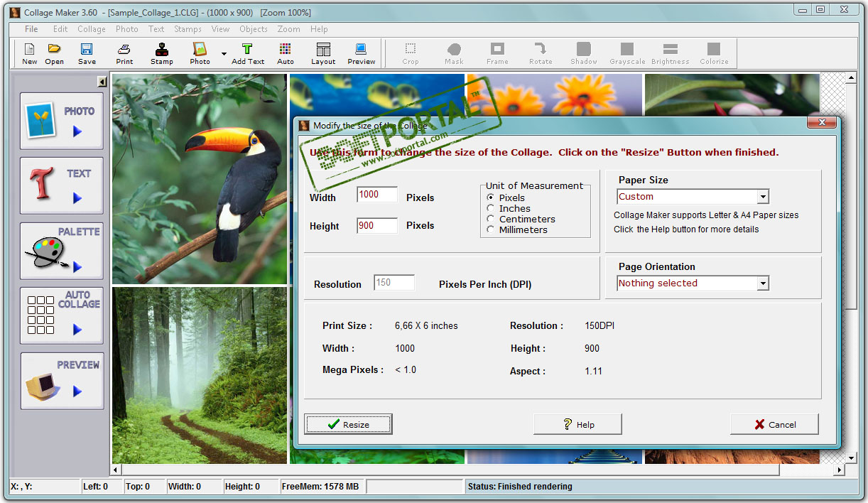Viewport: 868px width, 503px height.
Task: Click the Frame toolbar icon
Action: (497, 53)
